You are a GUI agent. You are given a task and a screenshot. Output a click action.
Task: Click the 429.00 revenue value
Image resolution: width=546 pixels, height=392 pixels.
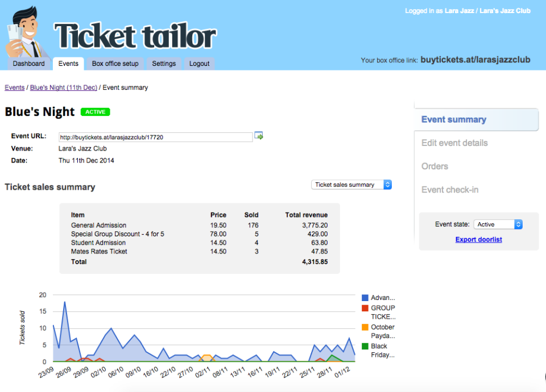coord(317,234)
